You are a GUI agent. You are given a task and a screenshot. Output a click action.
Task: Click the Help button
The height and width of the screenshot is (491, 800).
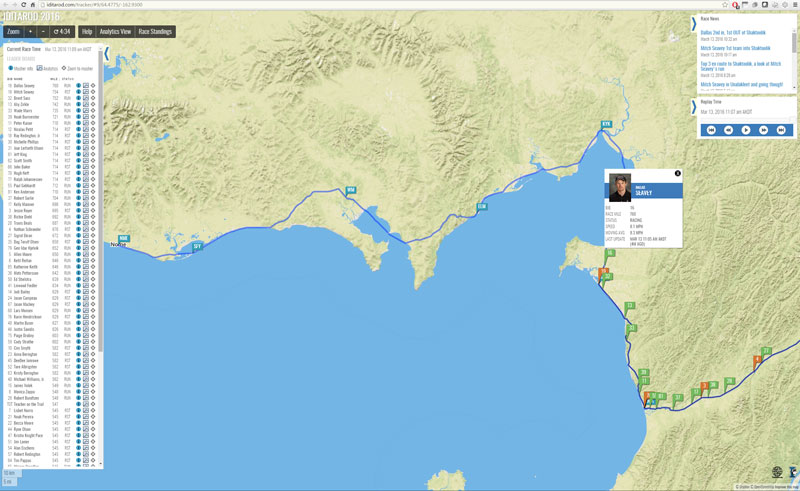[x=86, y=32]
